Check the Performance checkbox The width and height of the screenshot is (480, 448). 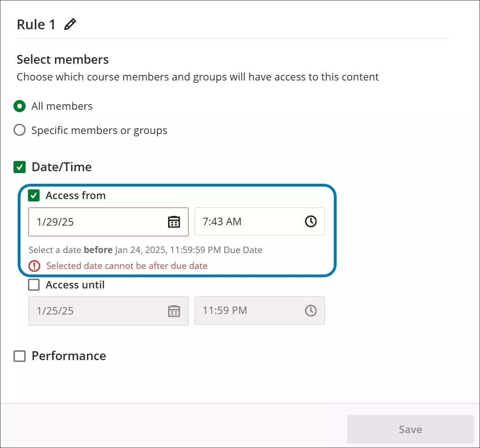pos(19,356)
